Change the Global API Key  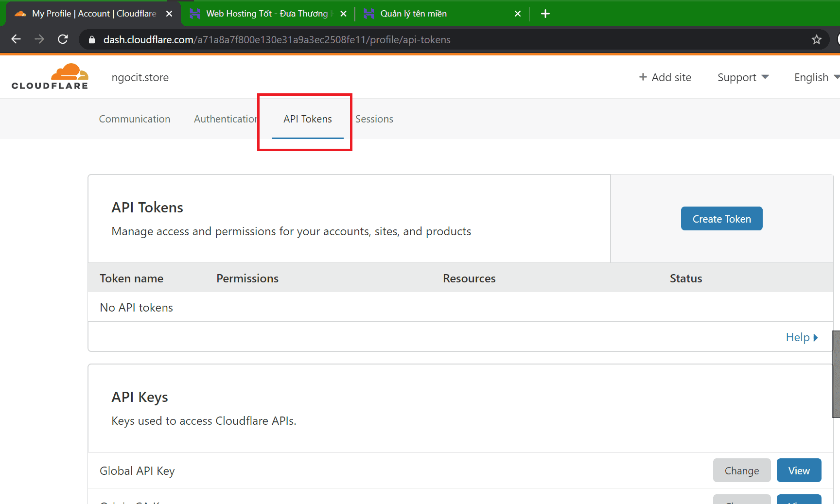point(741,470)
